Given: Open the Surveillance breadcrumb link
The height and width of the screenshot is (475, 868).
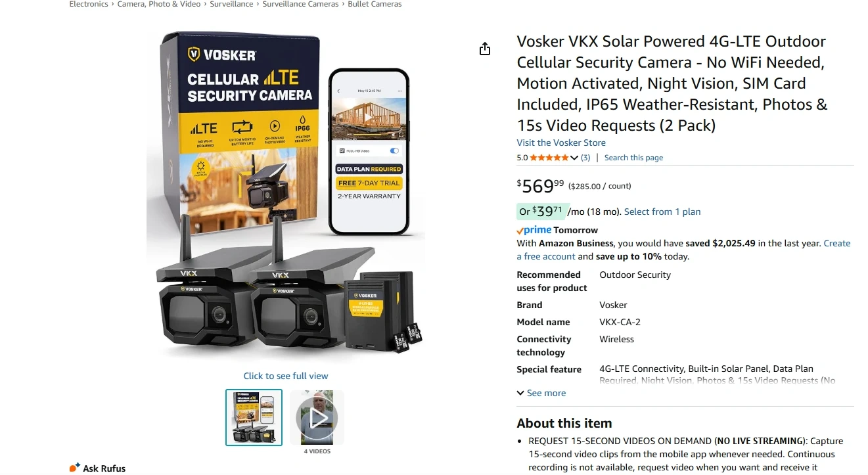Looking at the screenshot, I should [x=231, y=4].
